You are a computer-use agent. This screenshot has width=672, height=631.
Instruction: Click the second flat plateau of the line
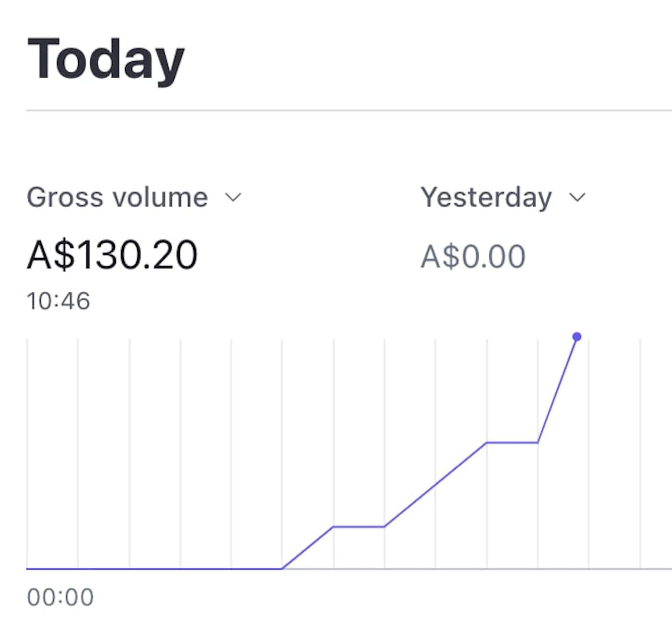[x=512, y=442]
